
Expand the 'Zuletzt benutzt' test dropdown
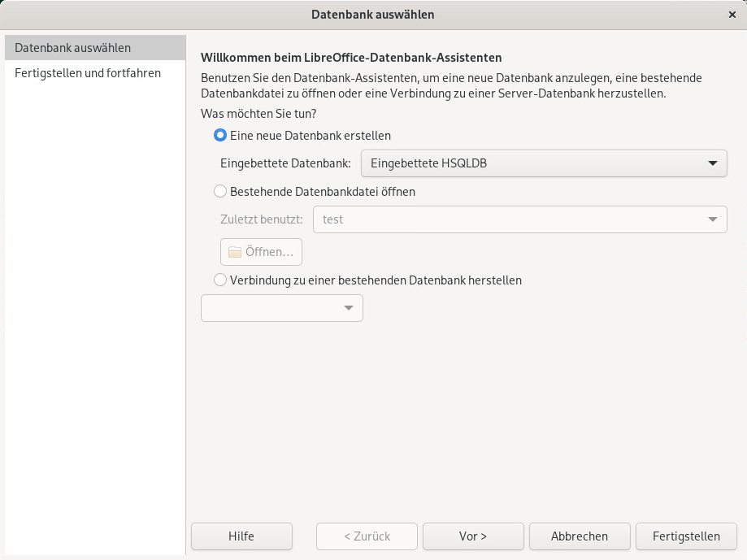(519, 219)
